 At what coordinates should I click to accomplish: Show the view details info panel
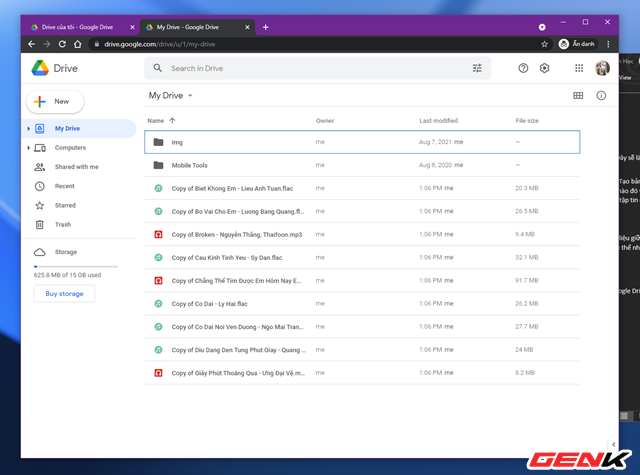pos(601,95)
